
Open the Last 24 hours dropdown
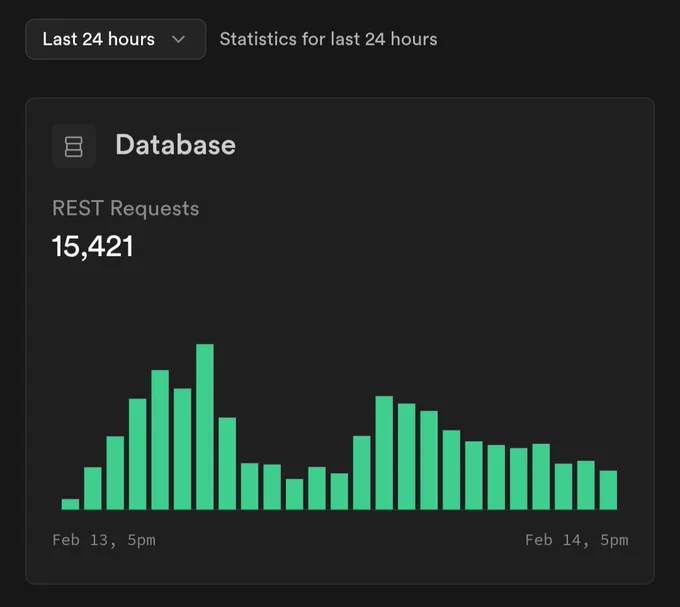(x=115, y=39)
